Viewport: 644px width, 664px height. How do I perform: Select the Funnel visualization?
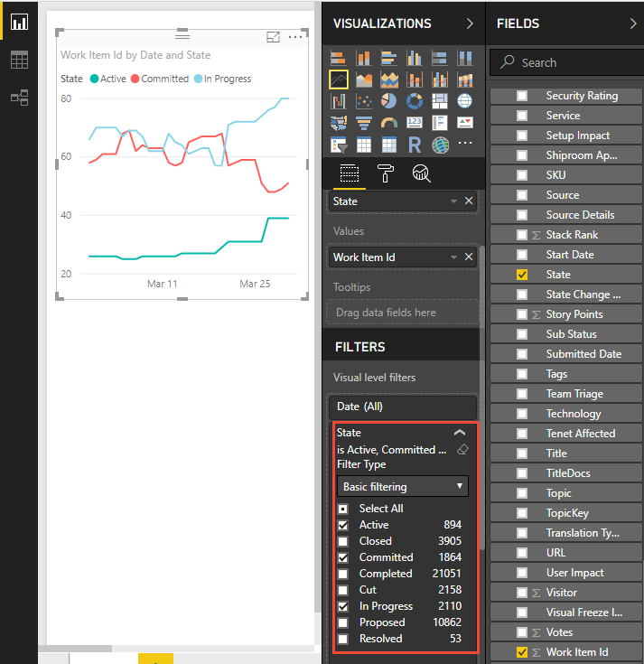click(364, 123)
